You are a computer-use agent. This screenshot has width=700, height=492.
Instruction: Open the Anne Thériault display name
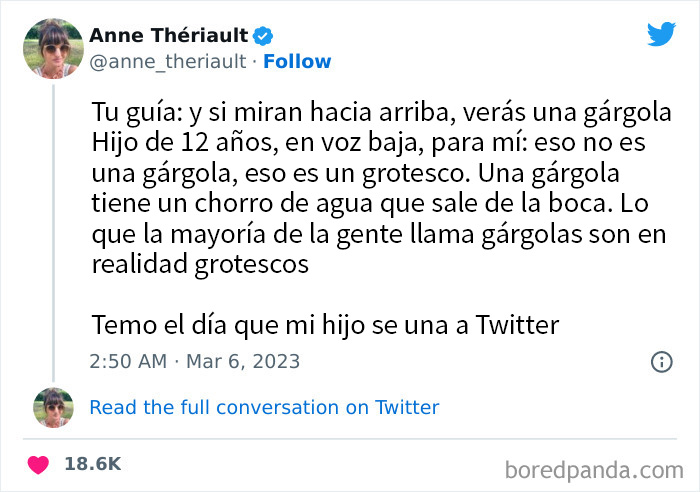point(169,36)
